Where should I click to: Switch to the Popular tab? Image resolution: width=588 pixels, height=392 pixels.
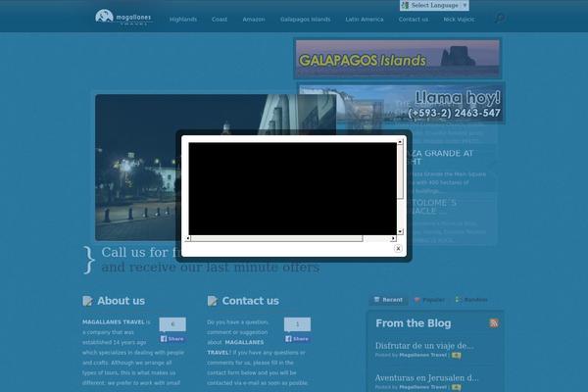pos(430,300)
